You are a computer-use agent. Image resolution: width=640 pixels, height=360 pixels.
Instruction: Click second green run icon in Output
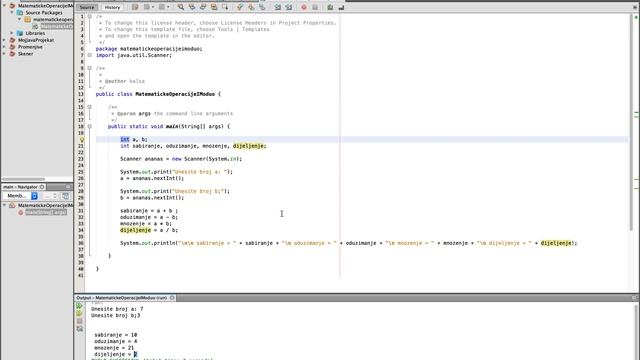(x=79, y=313)
